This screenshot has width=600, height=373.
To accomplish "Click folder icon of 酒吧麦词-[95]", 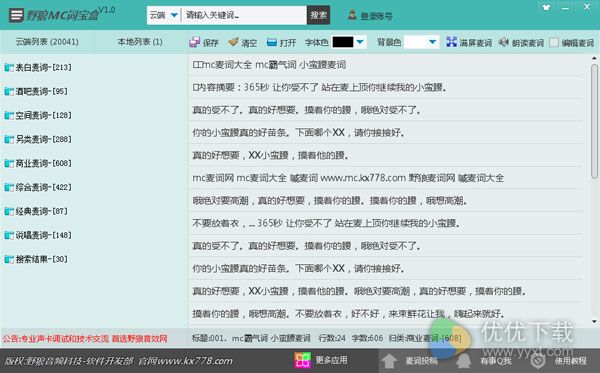I will (x=9, y=91).
